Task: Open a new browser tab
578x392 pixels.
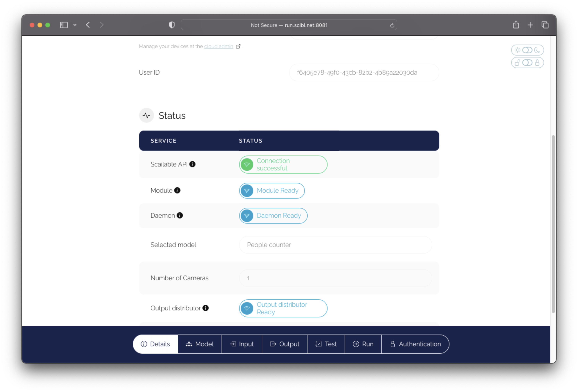Action: click(530, 25)
